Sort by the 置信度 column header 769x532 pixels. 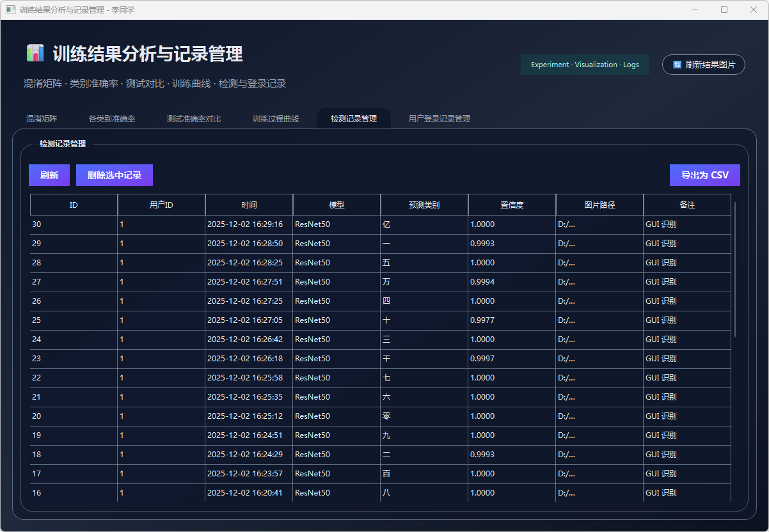coord(512,205)
